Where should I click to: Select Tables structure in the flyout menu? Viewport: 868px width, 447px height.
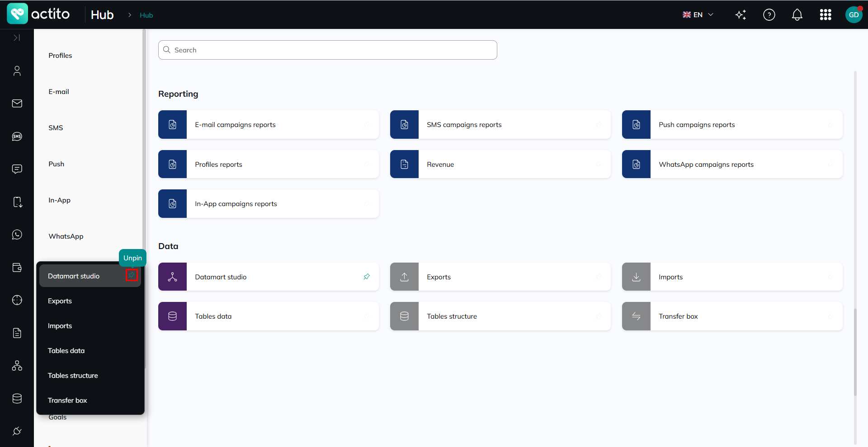coord(90,376)
